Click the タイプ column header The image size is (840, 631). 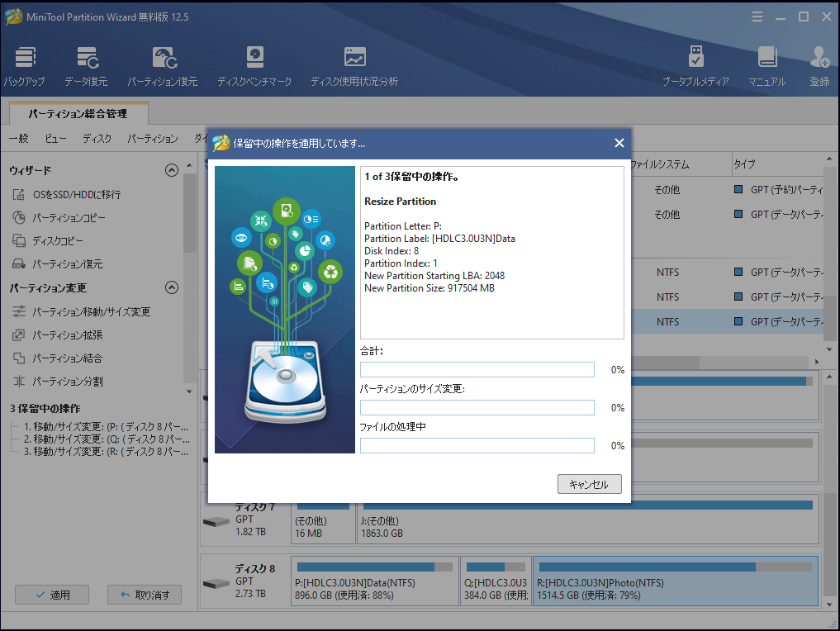(x=776, y=164)
